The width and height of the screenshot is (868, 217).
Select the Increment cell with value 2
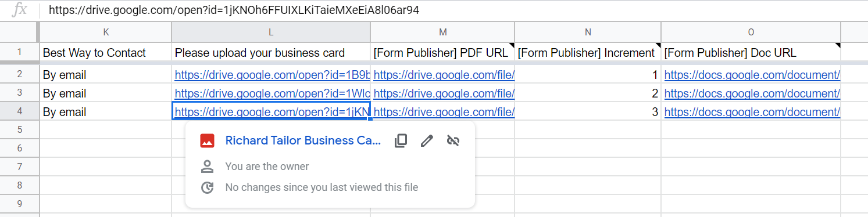[x=588, y=93]
